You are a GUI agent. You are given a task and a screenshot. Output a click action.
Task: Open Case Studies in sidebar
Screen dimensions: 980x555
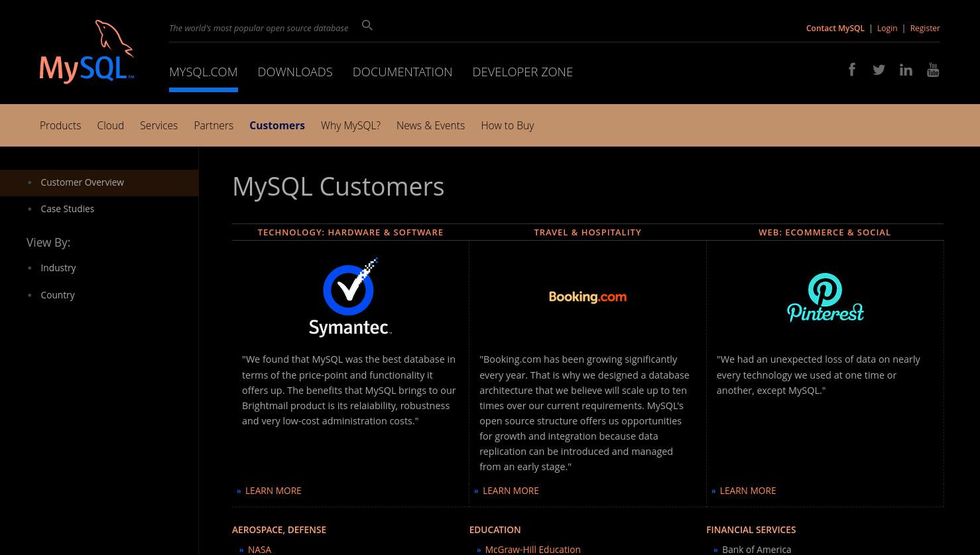point(68,209)
